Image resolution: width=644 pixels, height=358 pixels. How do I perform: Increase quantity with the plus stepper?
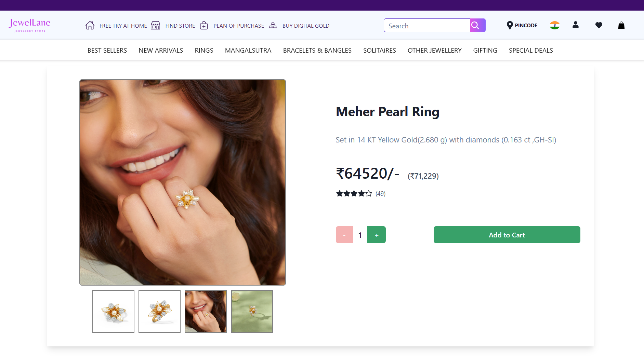click(x=376, y=235)
